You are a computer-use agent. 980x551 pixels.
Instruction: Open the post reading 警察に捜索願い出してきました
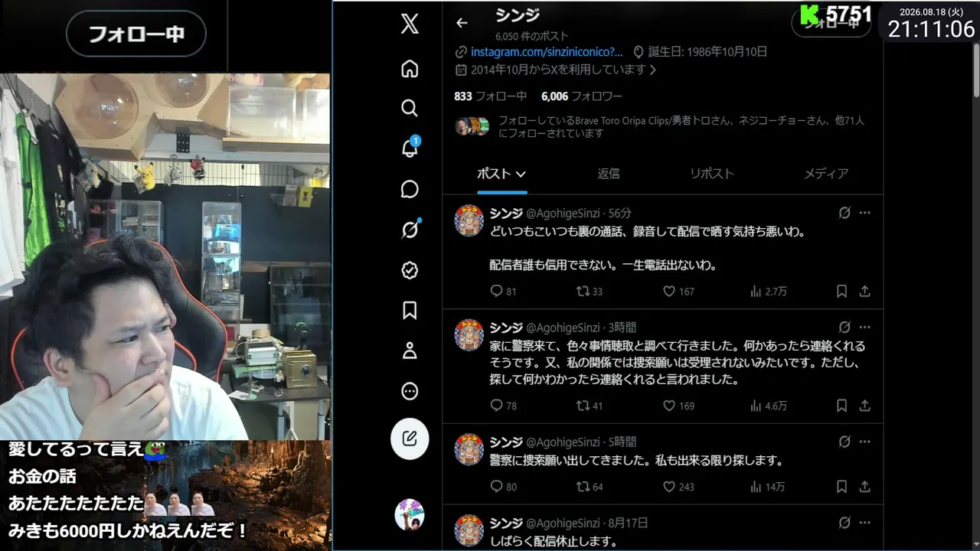637,461
